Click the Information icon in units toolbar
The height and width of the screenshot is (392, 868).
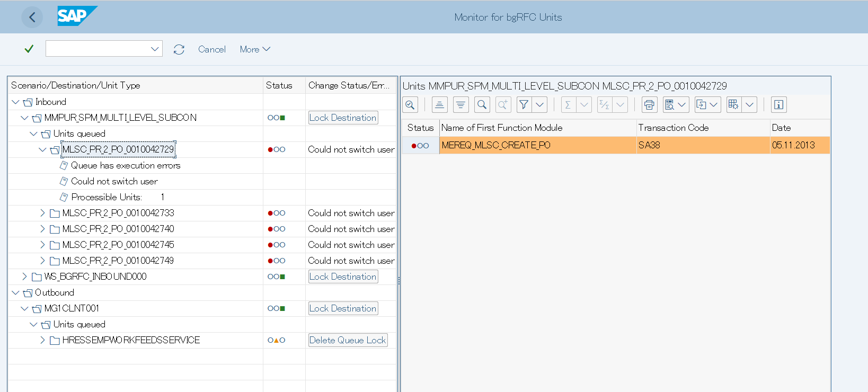(x=778, y=105)
